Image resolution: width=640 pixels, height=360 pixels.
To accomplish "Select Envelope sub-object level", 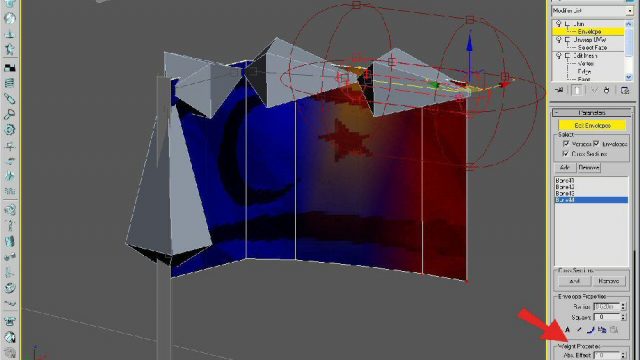I will click(x=589, y=31).
